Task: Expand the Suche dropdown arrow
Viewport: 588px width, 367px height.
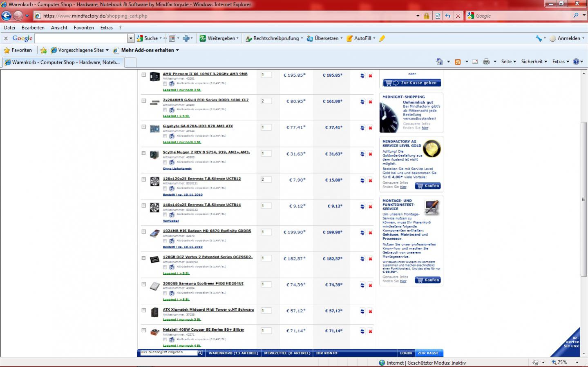Action: [161, 38]
